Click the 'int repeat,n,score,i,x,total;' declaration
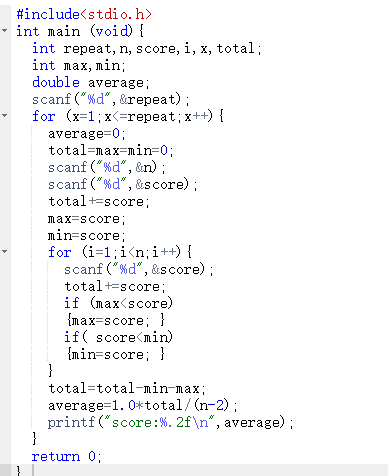 tap(147, 49)
